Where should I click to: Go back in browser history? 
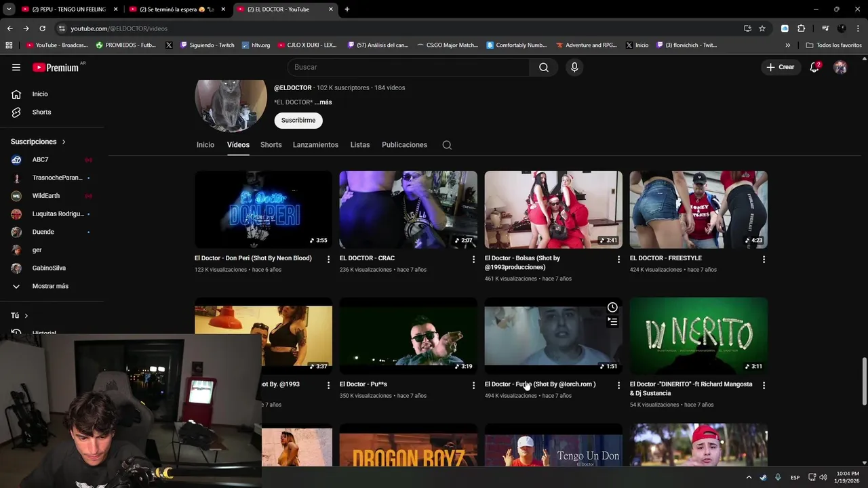click(9, 28)
